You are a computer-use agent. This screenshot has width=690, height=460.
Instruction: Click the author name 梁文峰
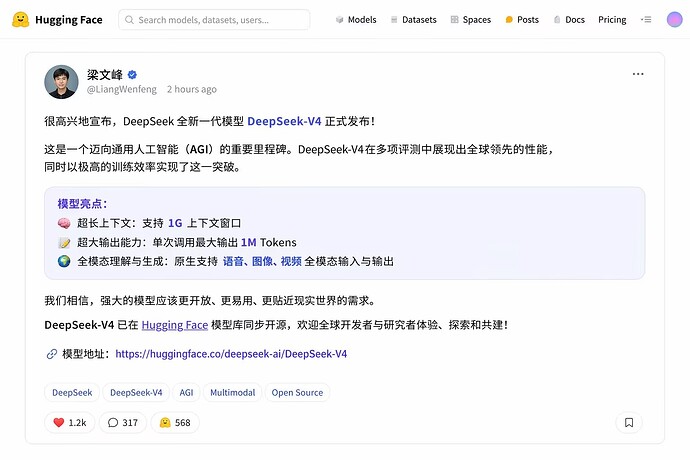point(105,74)
